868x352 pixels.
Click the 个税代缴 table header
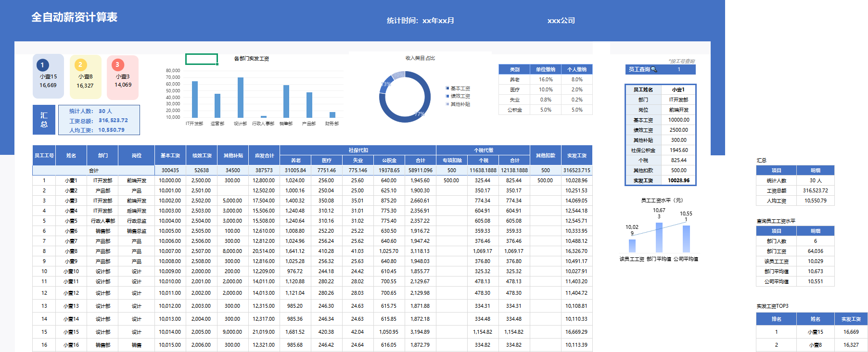(483, 150)
